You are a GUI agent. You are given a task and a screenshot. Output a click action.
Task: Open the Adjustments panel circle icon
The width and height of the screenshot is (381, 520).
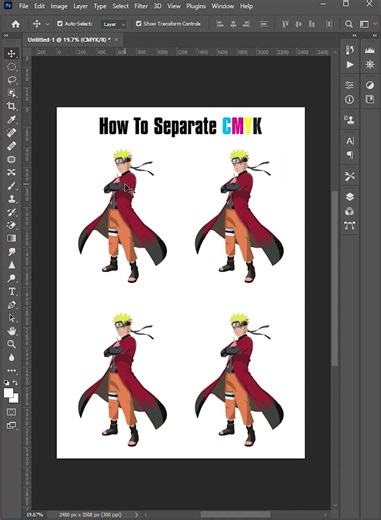(370, 85)
